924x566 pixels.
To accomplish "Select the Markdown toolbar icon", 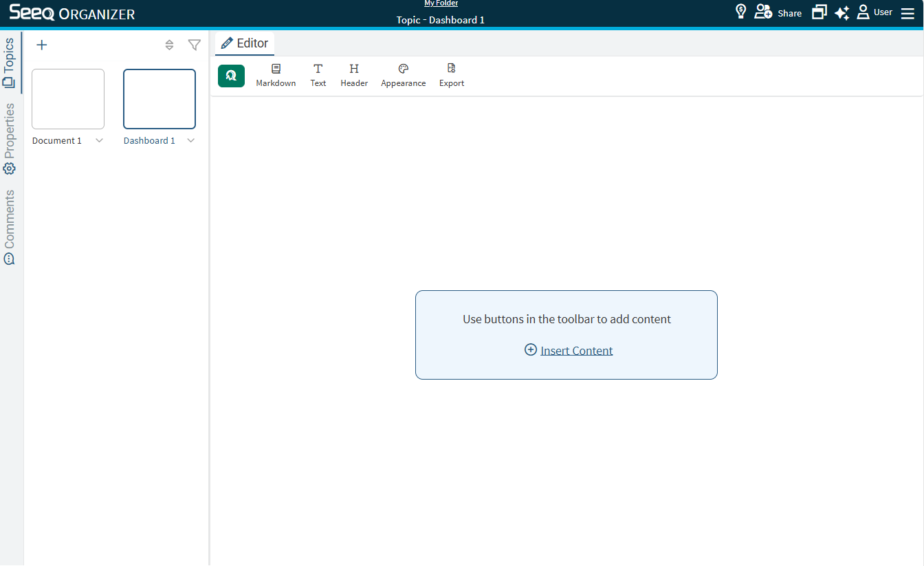I will click(x=276, y=74).
